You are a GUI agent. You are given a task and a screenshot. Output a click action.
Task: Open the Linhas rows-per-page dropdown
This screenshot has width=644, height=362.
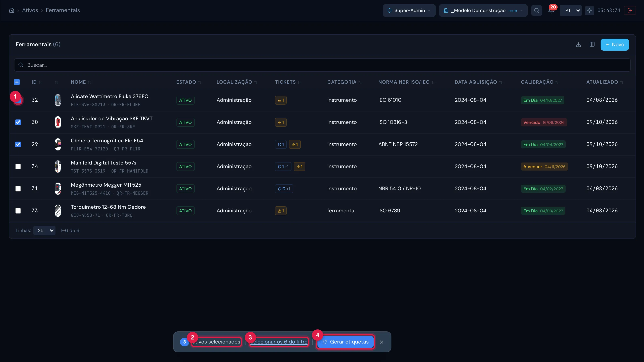[44, 230]
